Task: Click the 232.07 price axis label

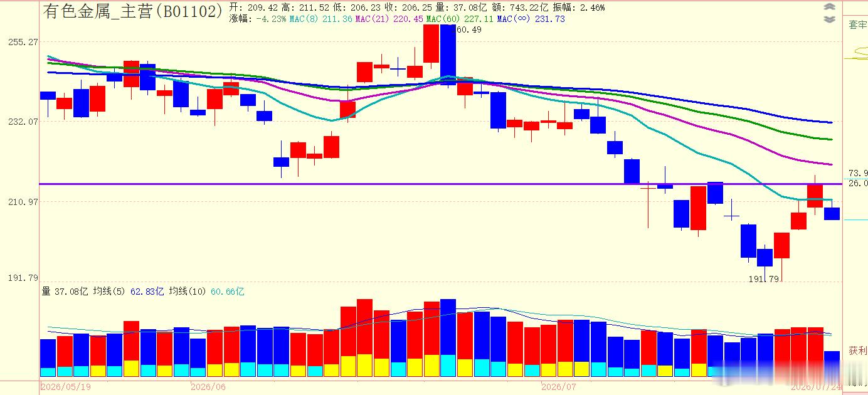Action: pos(23,121)
